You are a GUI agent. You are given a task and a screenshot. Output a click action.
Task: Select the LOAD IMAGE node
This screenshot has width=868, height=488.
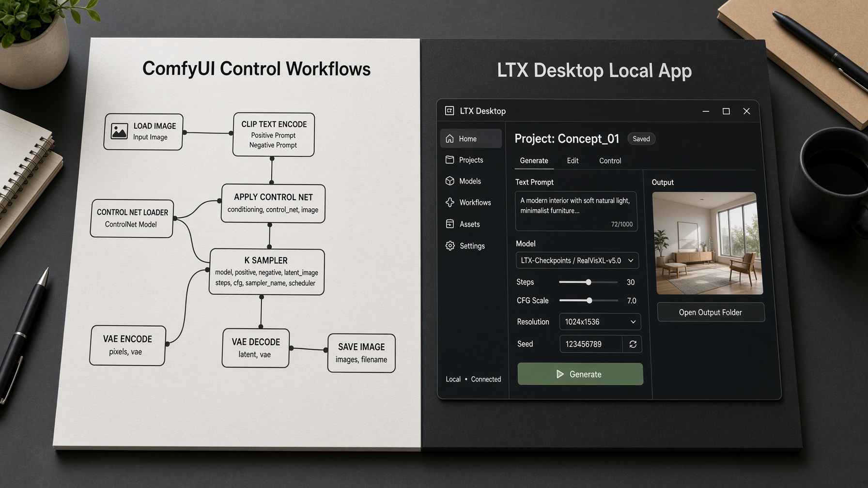pyautogui.click(x=143, y=132)
